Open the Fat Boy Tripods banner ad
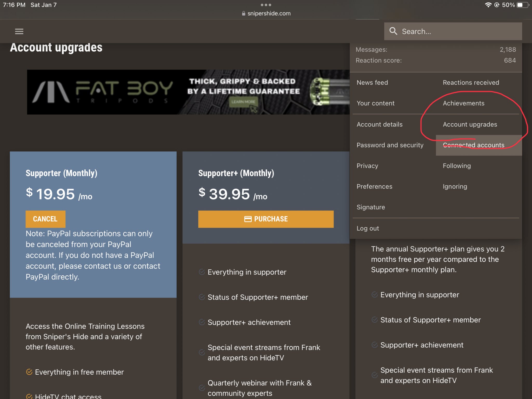The height and width of the screenshot is (399, 532). click(188, 92)
